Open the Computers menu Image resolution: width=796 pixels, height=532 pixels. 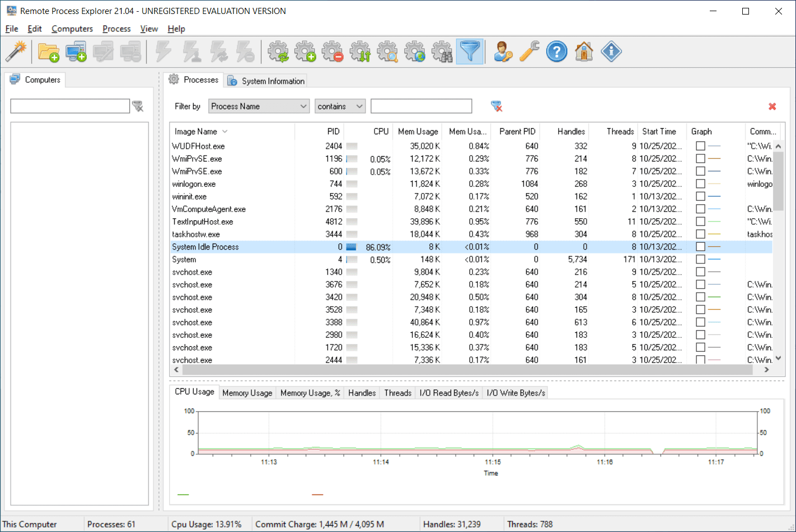point(72,29)
